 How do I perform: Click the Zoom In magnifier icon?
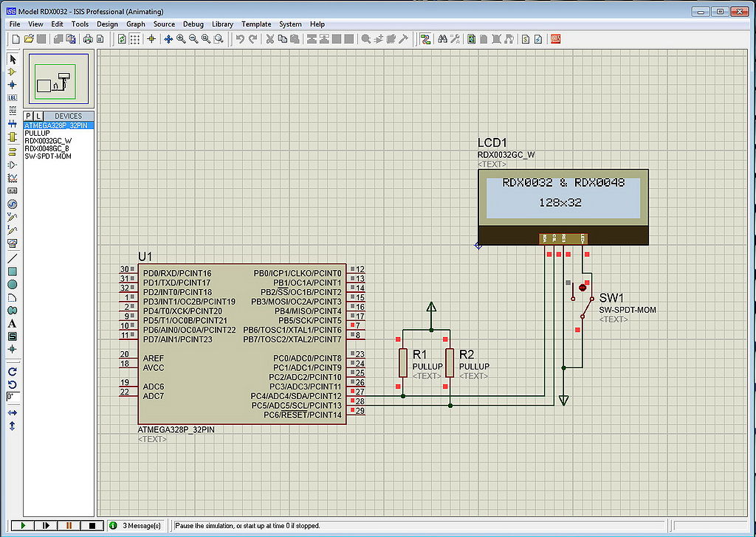pos(182,39)
